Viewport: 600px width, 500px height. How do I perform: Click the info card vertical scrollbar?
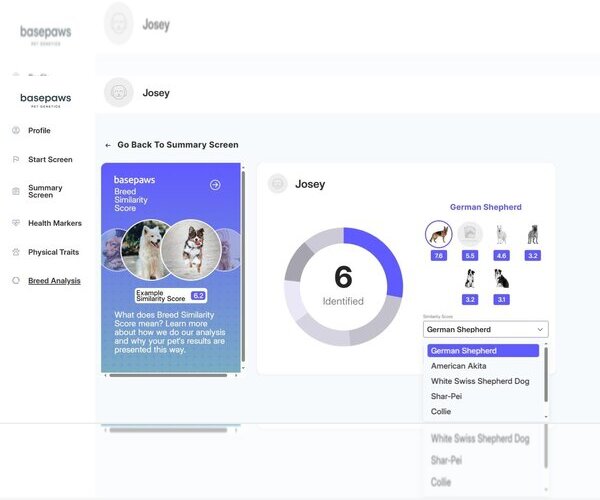click(x=243, y=266)
